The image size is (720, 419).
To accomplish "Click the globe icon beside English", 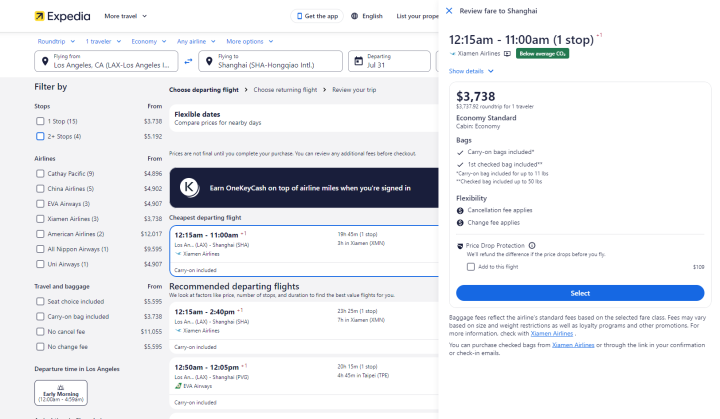I will pyautogui.click(x=354, y=16).
